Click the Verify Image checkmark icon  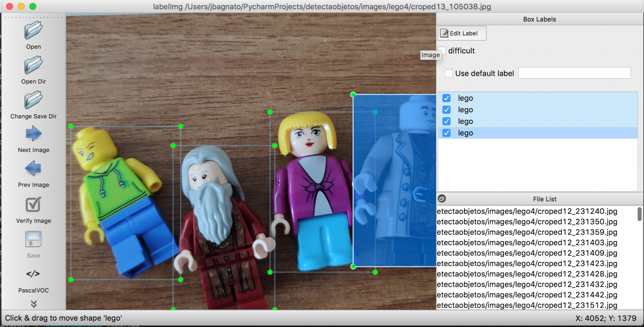click(x=34, y=205)
